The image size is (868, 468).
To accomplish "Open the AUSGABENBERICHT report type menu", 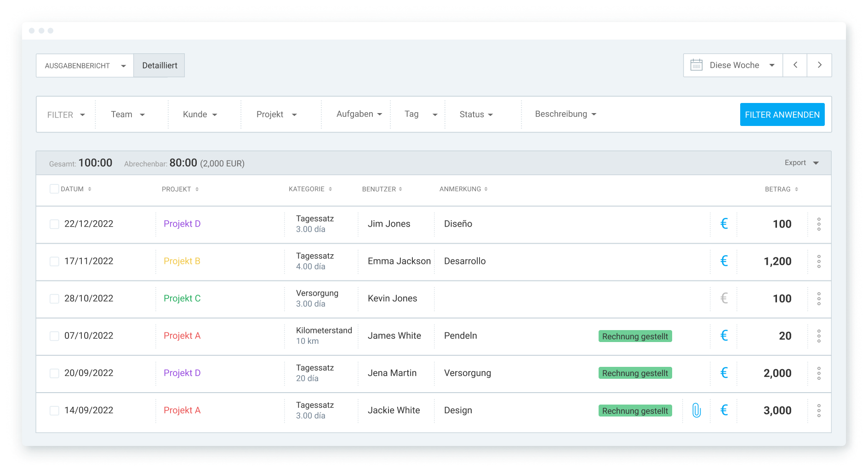I will tap(85, 65).
